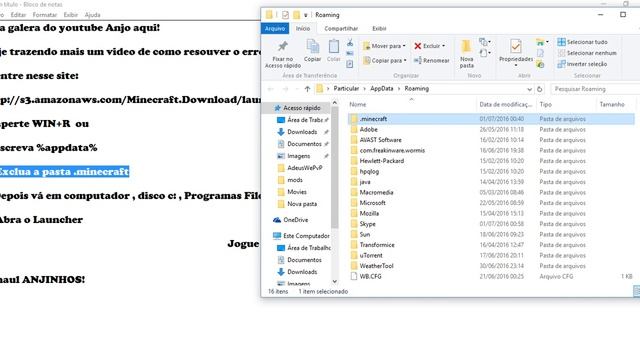640x360 pixels.
Task: Sort by Data de modificação column
Action: 506,104
